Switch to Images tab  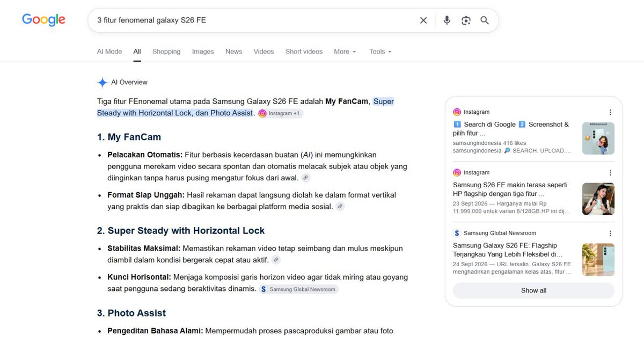tap(203, 52)
